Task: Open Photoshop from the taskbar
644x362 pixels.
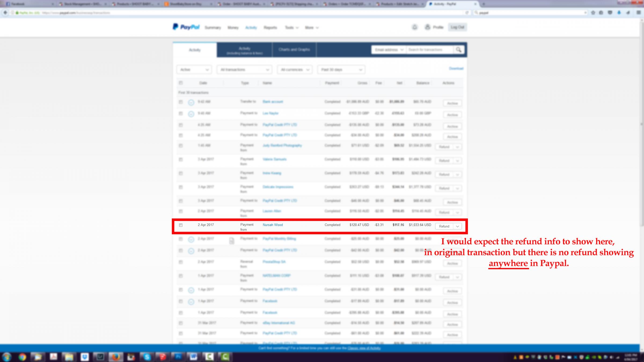Action: pos(178,357)
